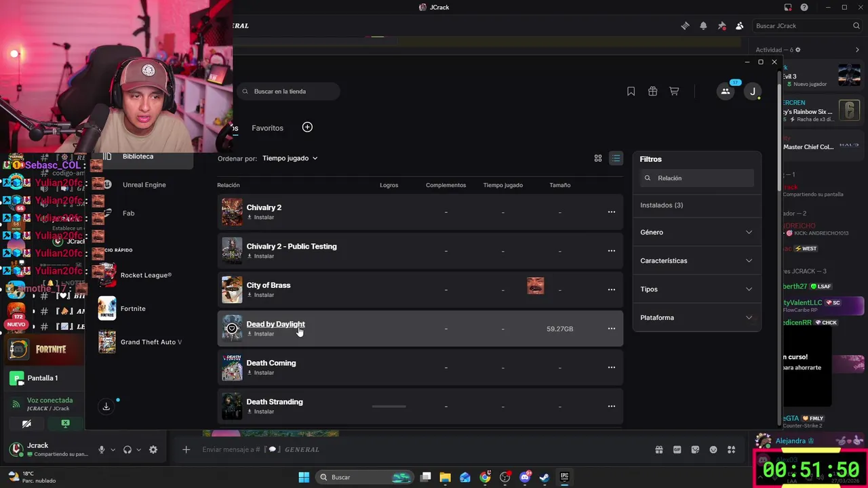The height and width of the screenshot is (488, 868).
Task: Click the Buscar en la tienda search field
Action: pos(288,91)
